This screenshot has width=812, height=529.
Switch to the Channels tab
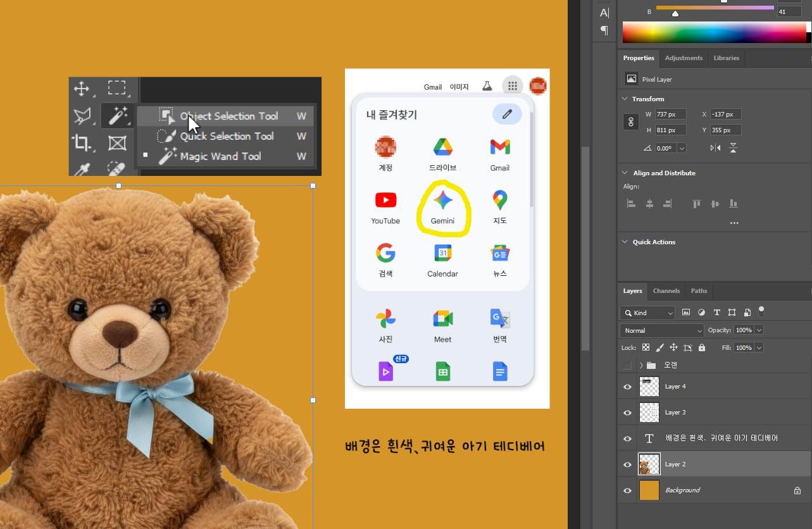pyautogui.click(x=666, y=291)
